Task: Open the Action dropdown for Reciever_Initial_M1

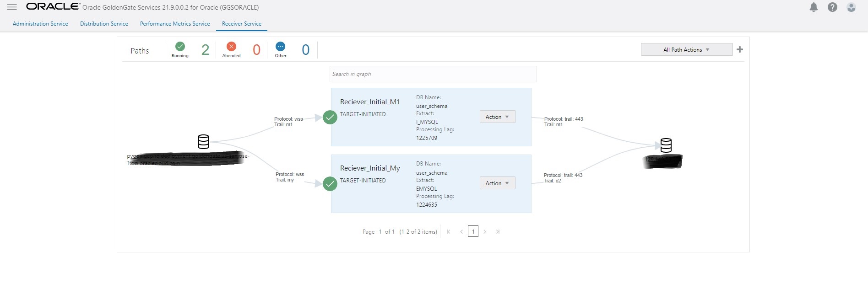Action: (x=497, y=117)
